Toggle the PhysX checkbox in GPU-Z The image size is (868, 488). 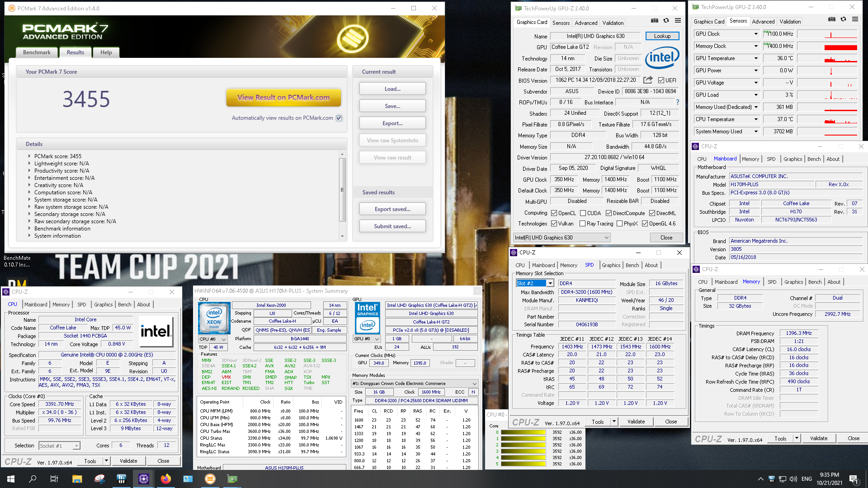coord(620,224)
